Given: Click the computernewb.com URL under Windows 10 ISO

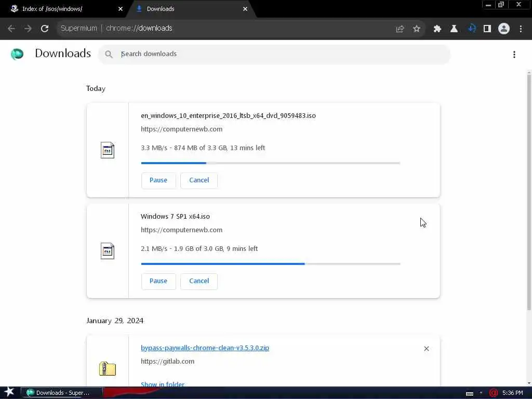Looking at the screenshot, I should [181, 129].
